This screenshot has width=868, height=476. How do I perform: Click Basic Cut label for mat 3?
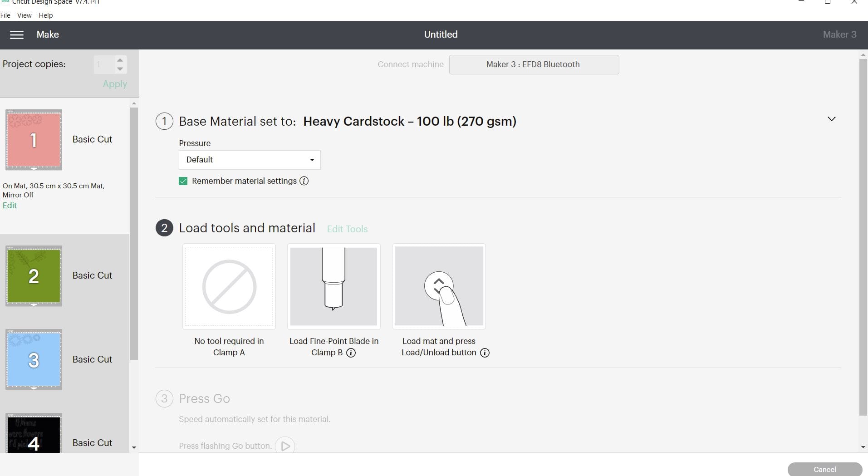click(92, 359)
